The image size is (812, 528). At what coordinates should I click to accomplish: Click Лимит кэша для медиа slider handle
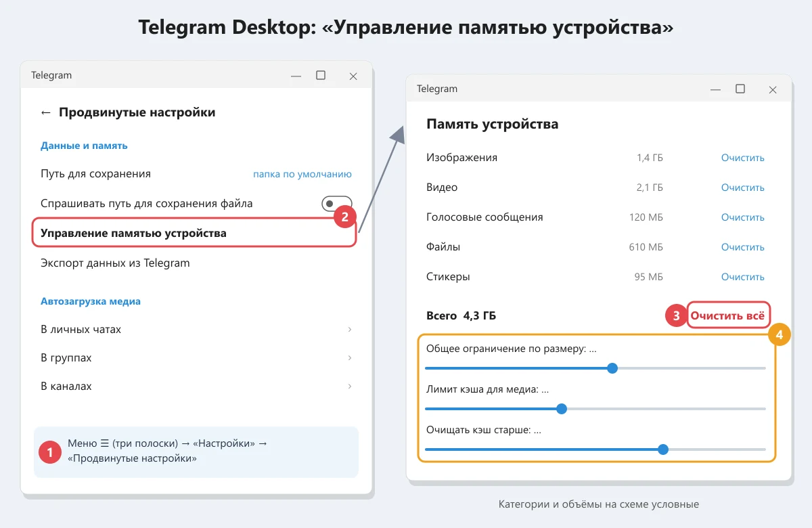[x=561, y=409]
